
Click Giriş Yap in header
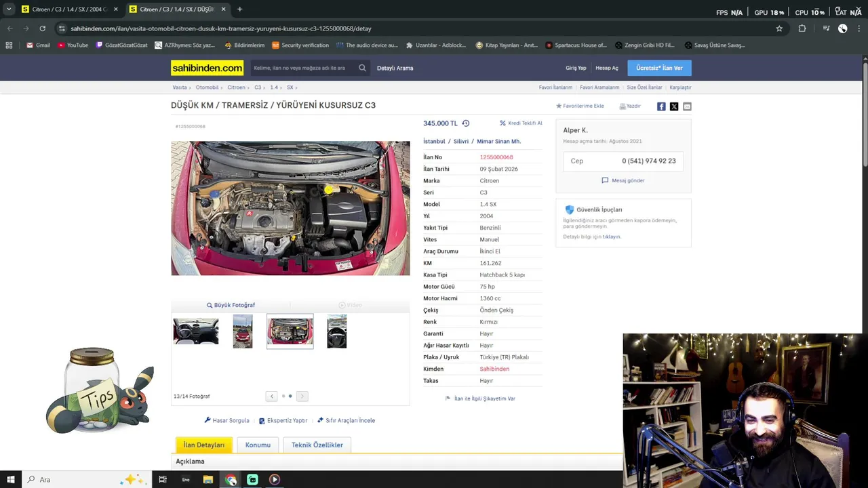point(576,68)
